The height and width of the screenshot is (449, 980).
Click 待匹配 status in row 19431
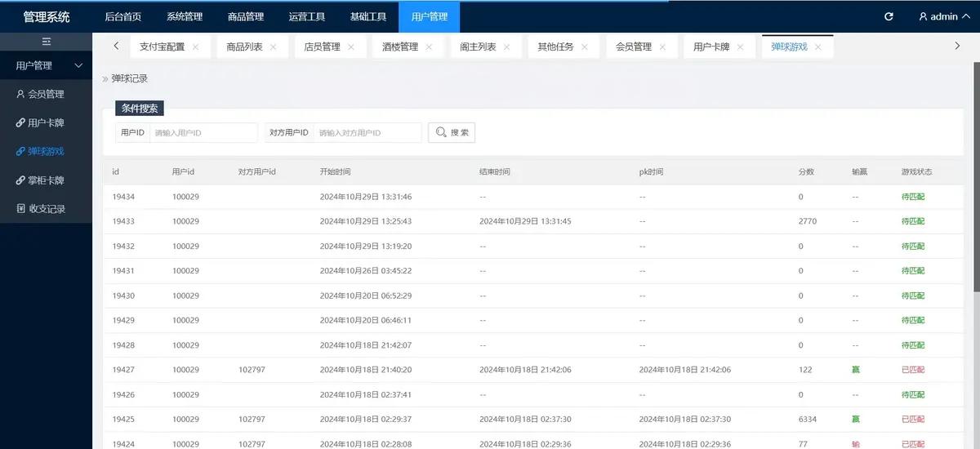pyautogui.click(x=913, y=271)
